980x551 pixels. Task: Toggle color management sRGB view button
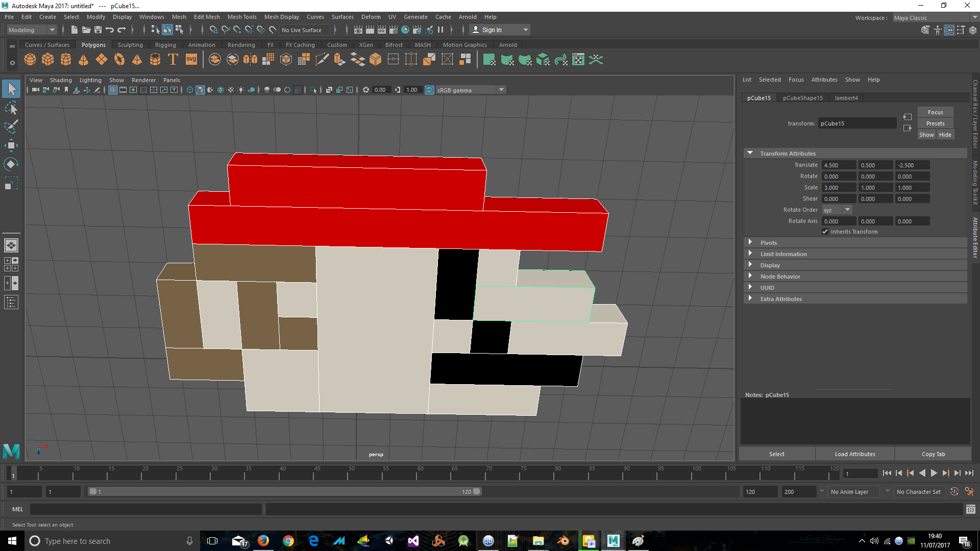pos(429,90)
